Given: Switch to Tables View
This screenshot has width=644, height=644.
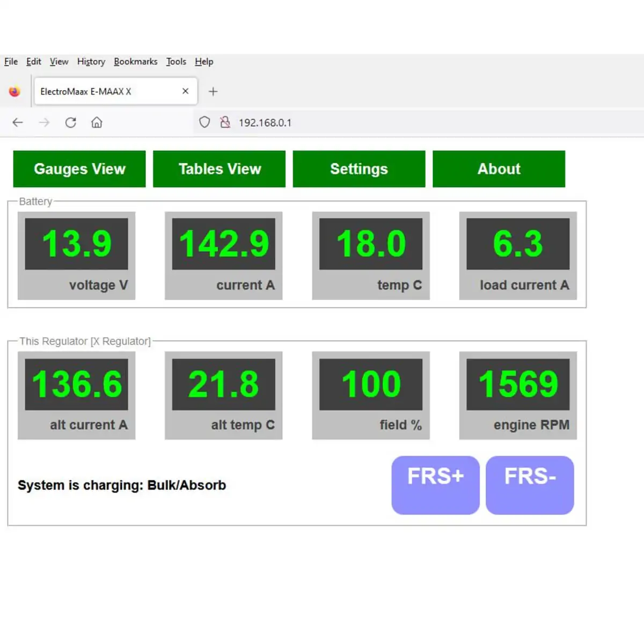Looking at the screenshot, I should pos(219,169).
